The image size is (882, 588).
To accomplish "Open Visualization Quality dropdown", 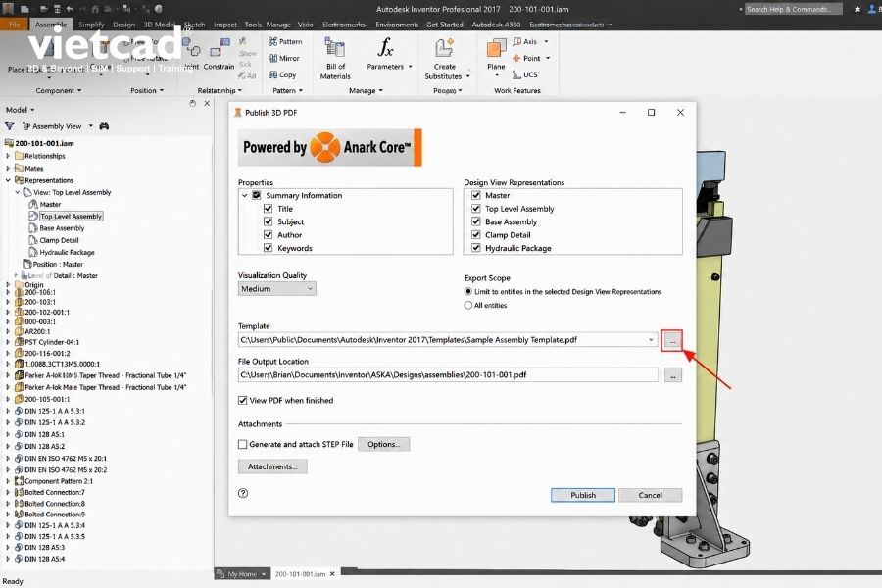I will point(276,289).
